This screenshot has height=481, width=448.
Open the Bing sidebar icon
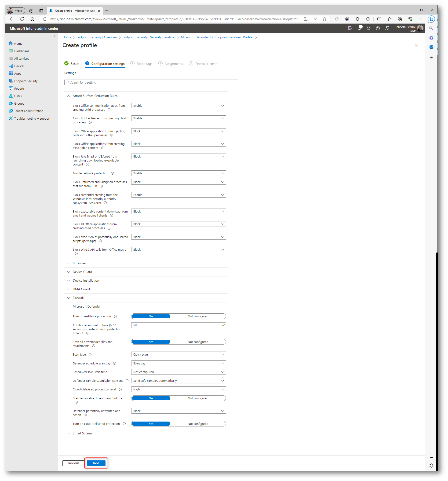point(431,19)
